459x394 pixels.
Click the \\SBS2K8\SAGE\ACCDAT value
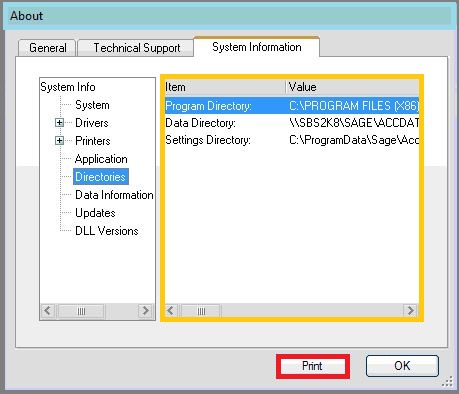[x=354, y=123]
